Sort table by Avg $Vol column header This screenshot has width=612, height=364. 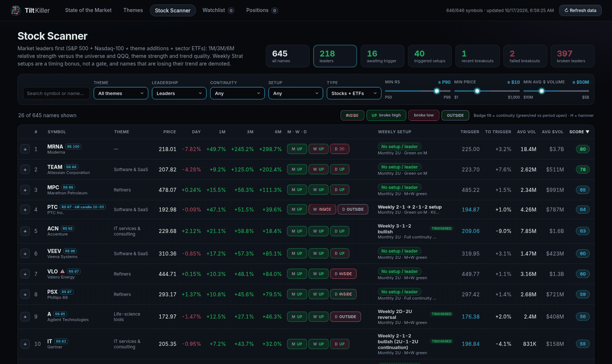point(553,132)
